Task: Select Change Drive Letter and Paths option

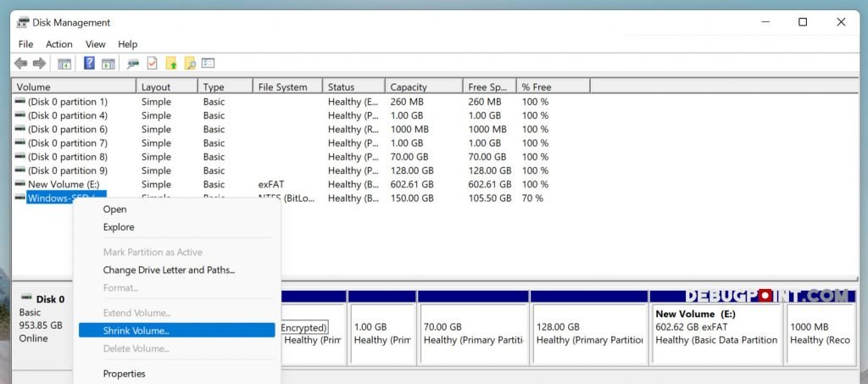Action: click(169, 270)
